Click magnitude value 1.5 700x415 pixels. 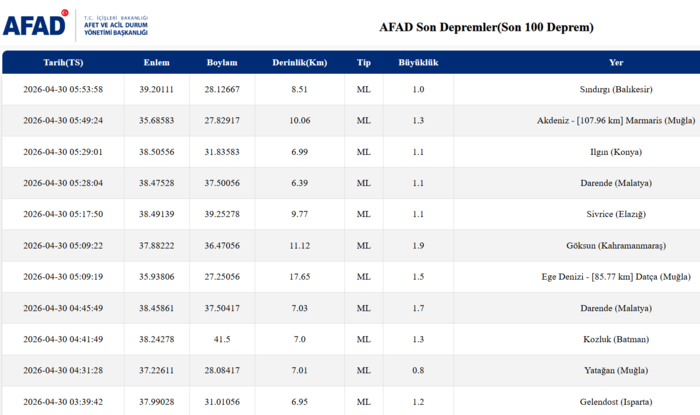tap(418, 277)
